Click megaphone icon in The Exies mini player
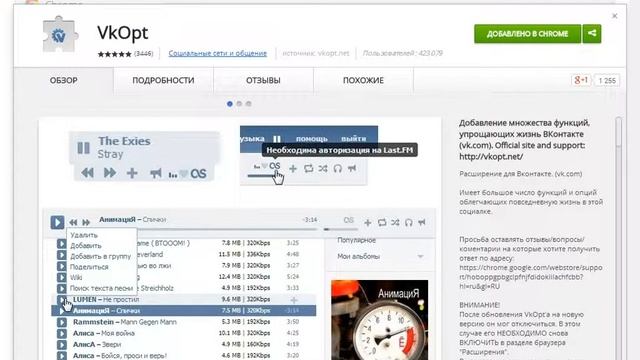 click(155, 173)
